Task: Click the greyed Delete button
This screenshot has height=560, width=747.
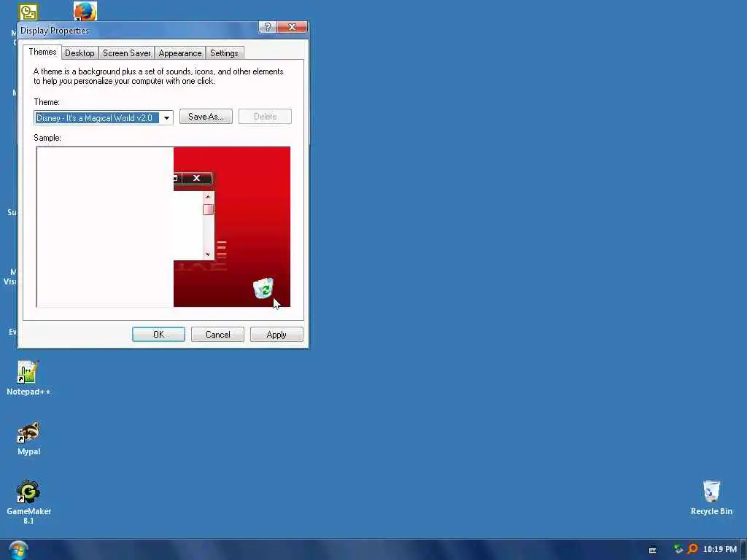Action: (x=265, y=117)
